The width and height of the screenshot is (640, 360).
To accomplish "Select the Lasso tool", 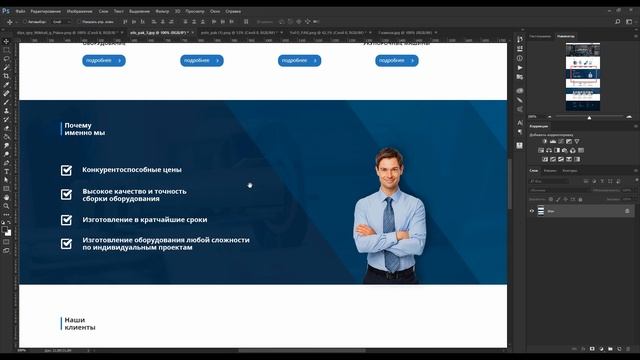I will [x=6, y=58].
